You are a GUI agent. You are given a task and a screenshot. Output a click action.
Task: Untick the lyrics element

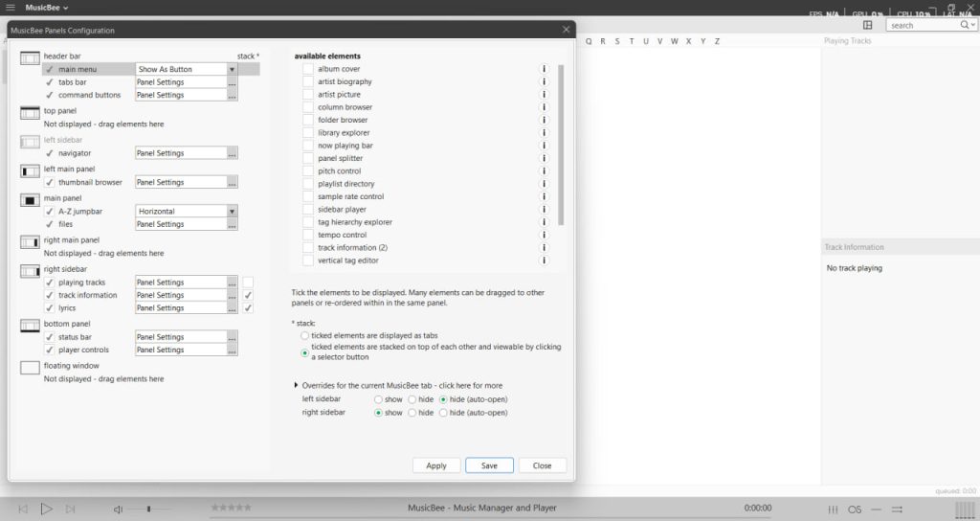[50, 307]
